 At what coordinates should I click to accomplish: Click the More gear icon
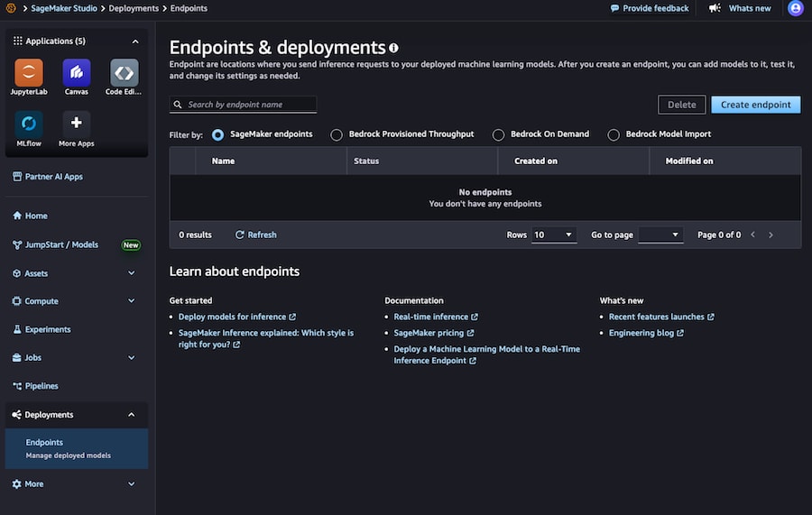pos(16,484)
